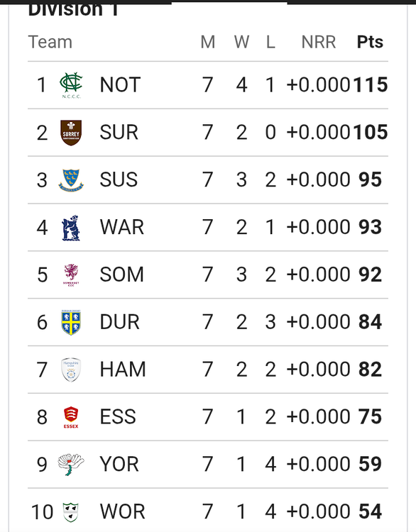This screenshot has height=532, width=416.
Task: Select the Division 1 heading tab
Action: coord(73,9)
